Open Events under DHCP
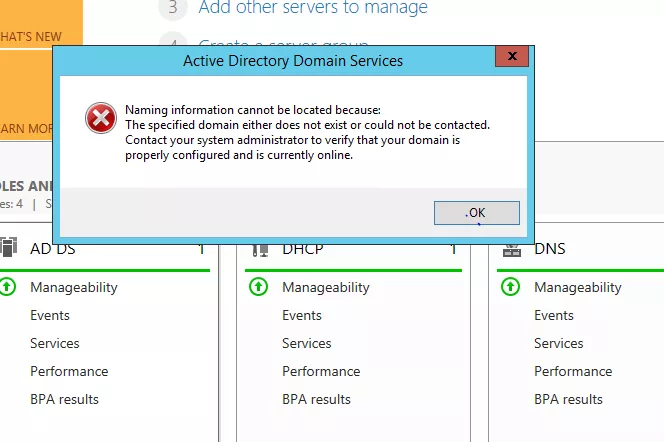Image resolution: width=664 pixels, height=442 pixels. 302,315
